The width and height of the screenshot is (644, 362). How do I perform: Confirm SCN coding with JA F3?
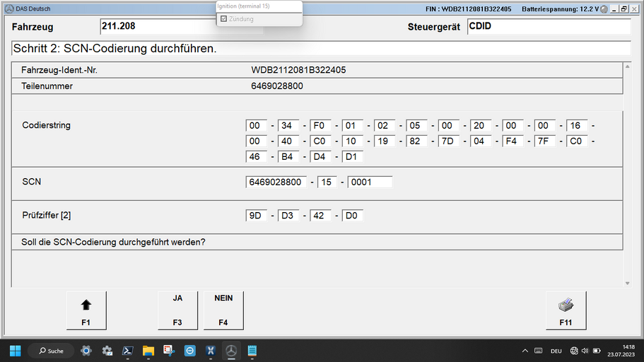[x=177, y=310]
